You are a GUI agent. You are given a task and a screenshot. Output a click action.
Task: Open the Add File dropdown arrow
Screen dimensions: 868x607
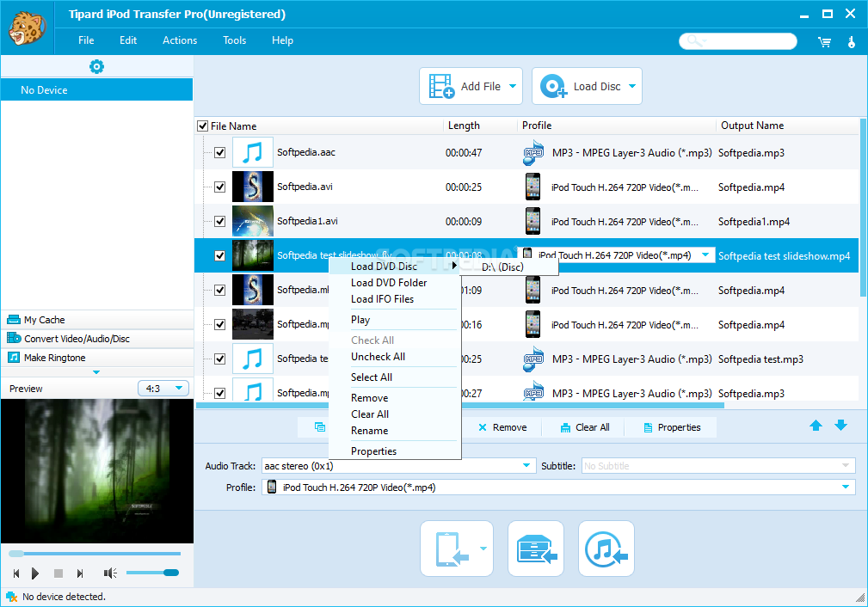(x=513, y=86)
